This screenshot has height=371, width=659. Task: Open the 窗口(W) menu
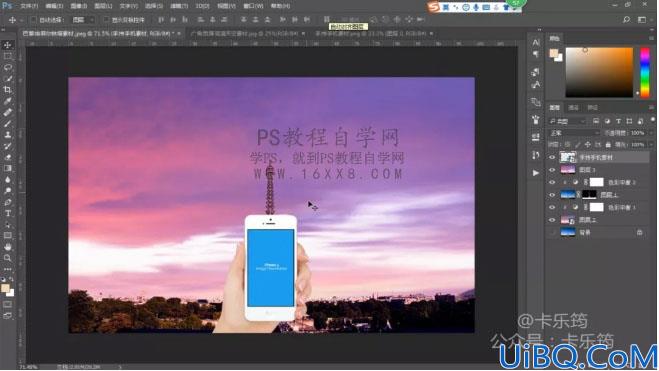(253, 6)
